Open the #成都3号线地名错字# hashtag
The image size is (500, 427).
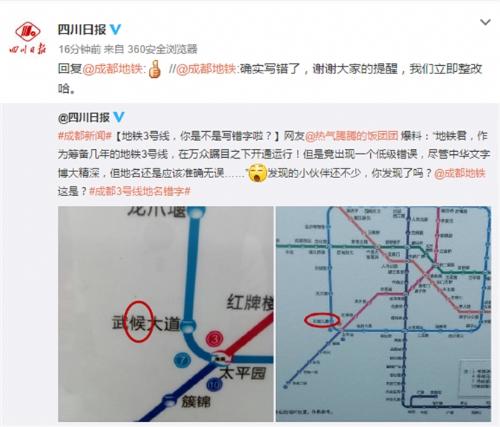pyautogui.click(x=140, y=191)
